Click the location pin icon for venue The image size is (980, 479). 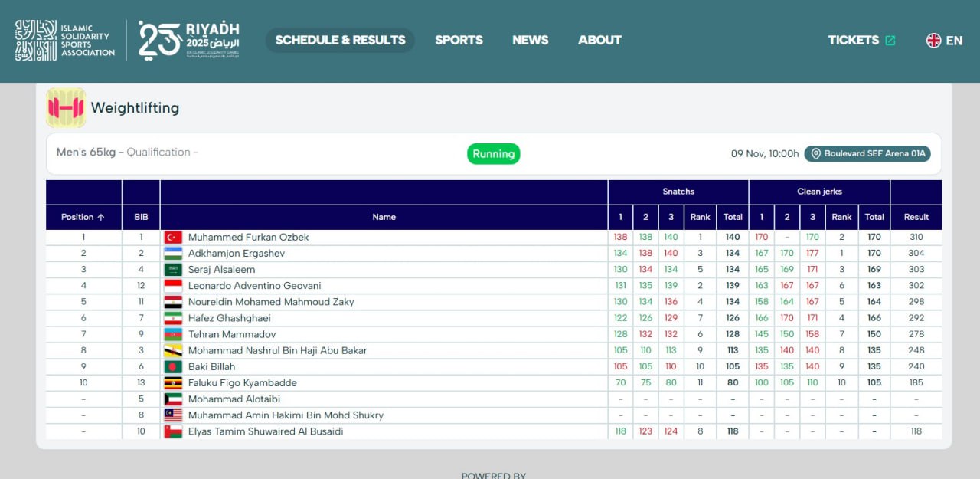coord(815,154)
